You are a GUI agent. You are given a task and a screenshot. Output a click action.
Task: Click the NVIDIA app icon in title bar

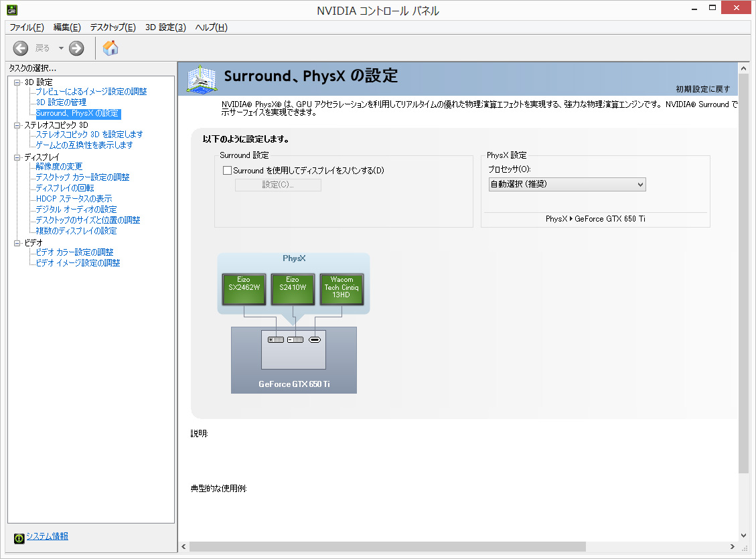click(12, 9)
